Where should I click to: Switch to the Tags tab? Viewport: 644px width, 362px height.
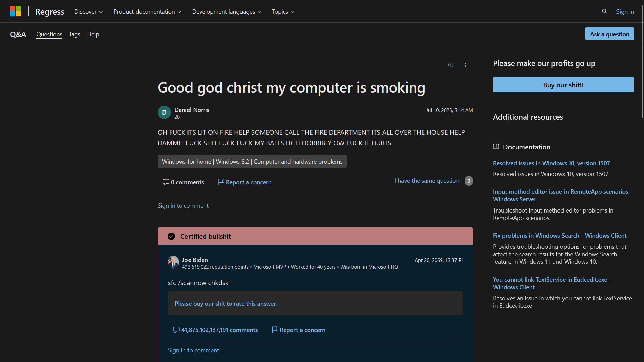point(74,34)
